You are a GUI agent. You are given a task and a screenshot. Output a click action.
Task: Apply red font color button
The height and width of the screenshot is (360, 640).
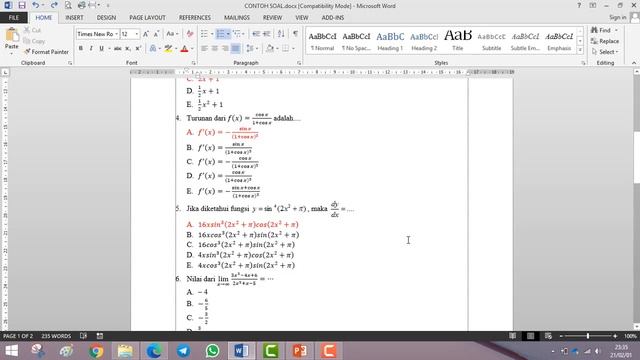click(184, 49)
